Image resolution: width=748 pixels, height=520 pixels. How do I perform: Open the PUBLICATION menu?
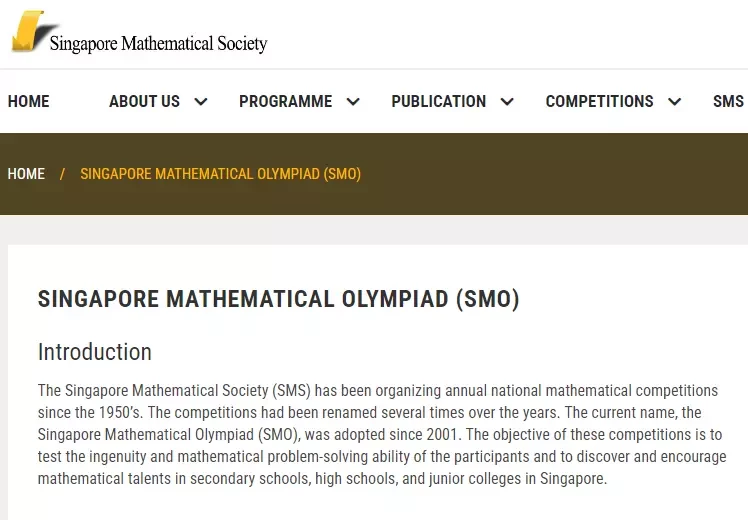click(x=439, y=101)
